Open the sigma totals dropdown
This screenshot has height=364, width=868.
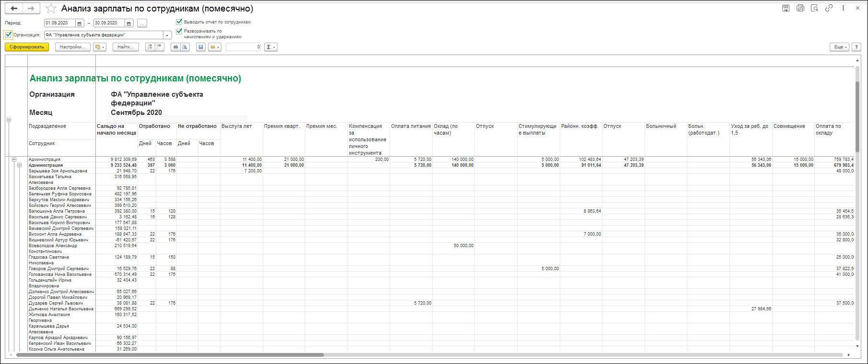coord(271,47)
